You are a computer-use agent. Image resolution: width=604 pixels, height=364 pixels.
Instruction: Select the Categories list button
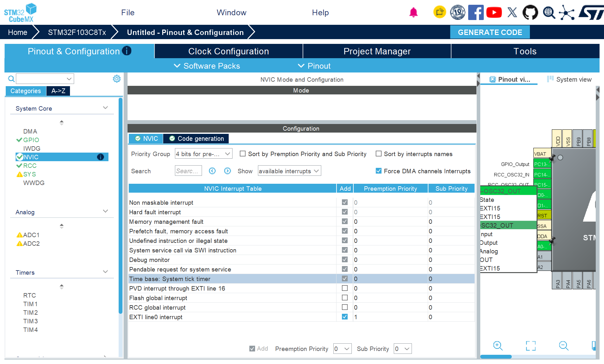point(26,91)
